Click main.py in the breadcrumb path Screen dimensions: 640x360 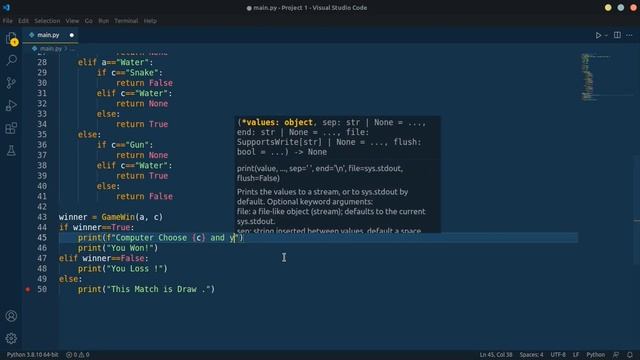51,49
